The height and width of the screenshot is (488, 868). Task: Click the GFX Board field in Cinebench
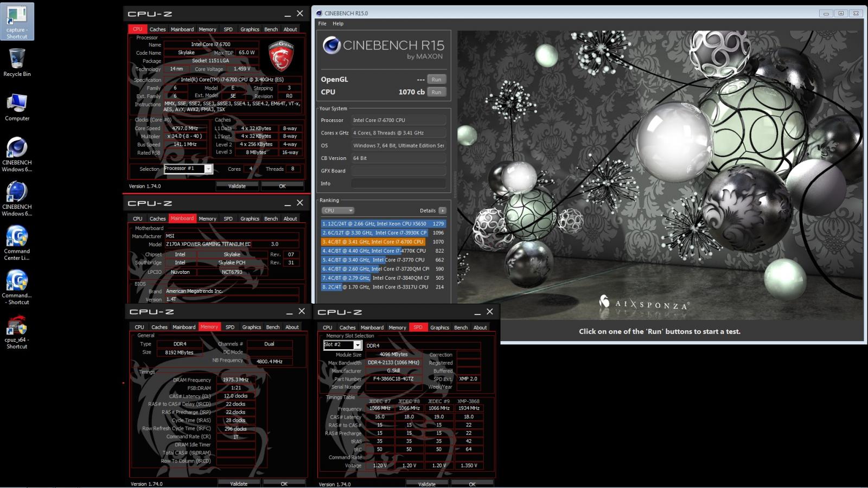(399, 171)
